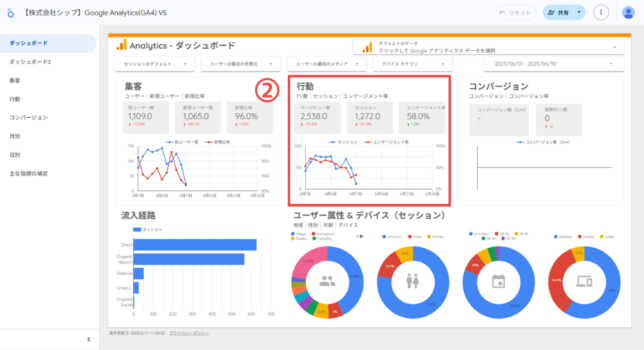Open the date range 2025/06/01 - 2025/06/30 picker
Image resolution: width=644 pixels, height=350 pixels.
click(554, 64)
